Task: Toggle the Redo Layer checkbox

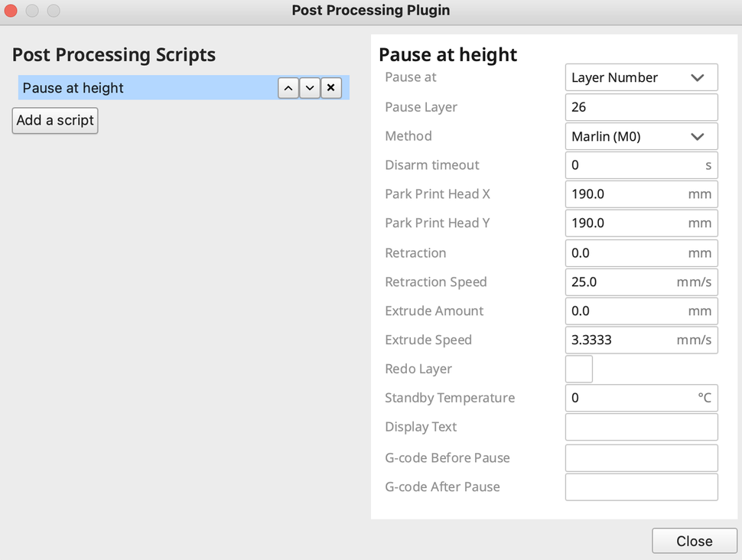Action: coord(578,370)
